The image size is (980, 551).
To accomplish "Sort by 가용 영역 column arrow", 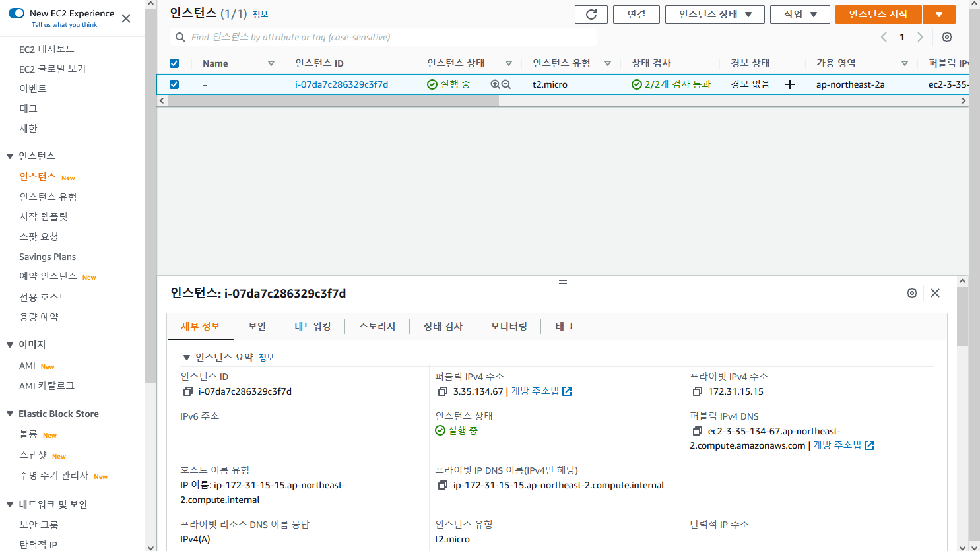I will [904, 63].
